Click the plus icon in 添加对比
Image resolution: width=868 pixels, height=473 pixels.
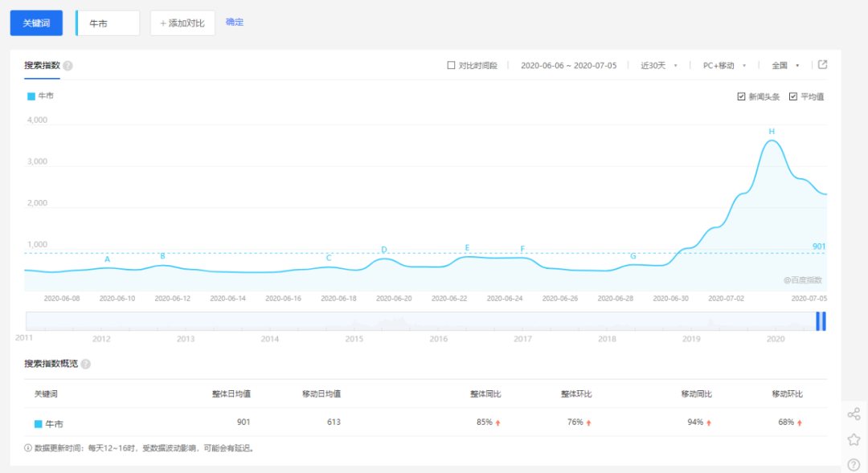pyautogui.click(x=163, y=23)
